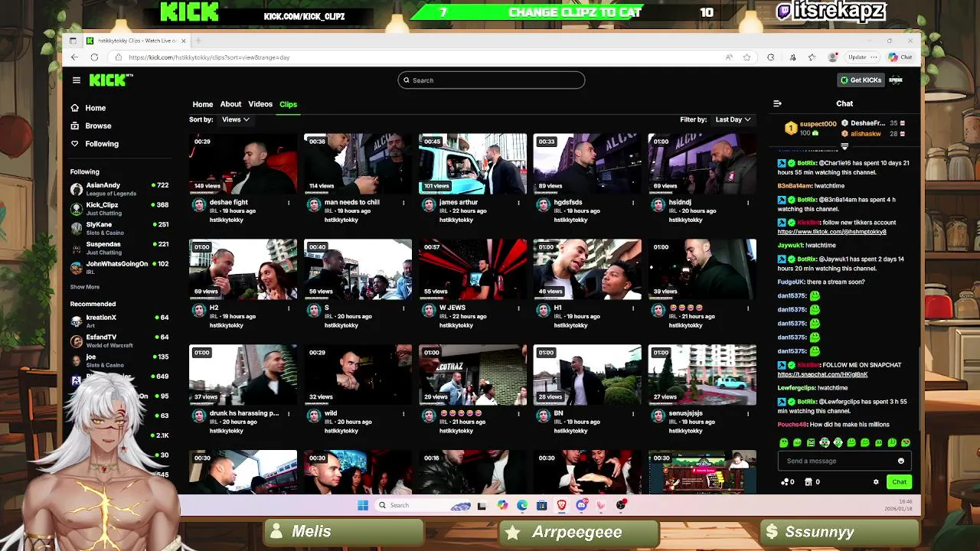Open Microsoft Store from taskbar

click(542, 505)
